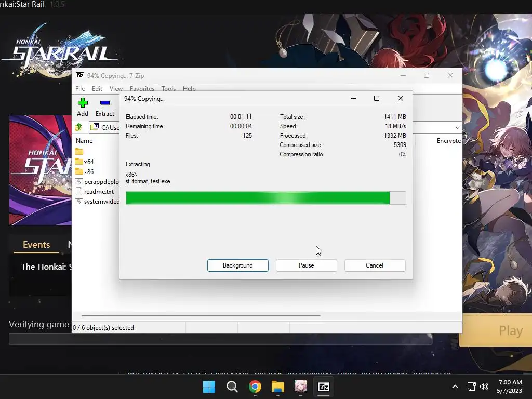This screenshot has width=532, height=399.
Task: Sort by the Encrypted column header
Action: pyautogui.click(x=448, y=140)
